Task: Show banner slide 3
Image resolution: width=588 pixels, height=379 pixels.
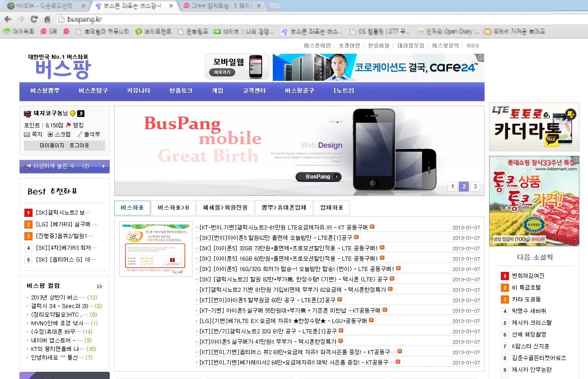Action: pyautogui.click(x=475, y=187)
